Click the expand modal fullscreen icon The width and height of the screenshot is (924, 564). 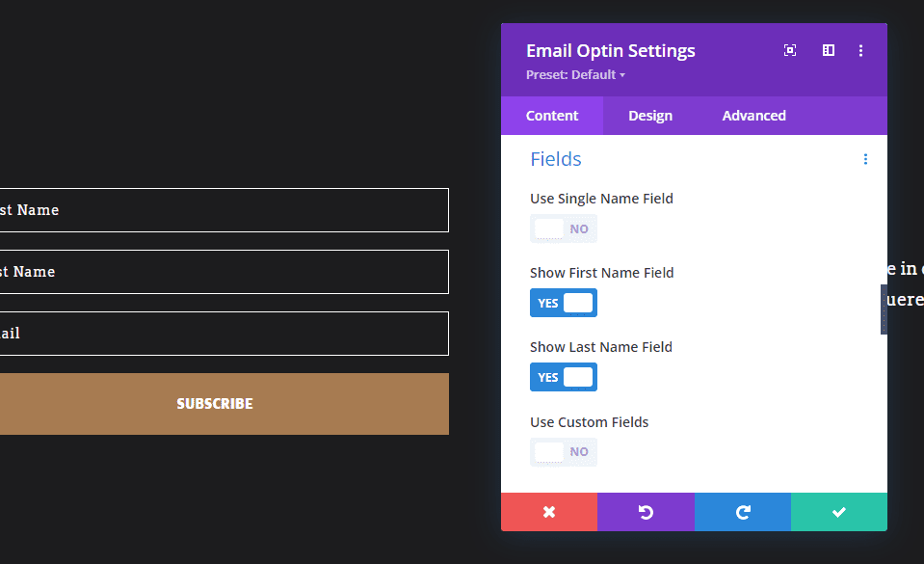790,51
